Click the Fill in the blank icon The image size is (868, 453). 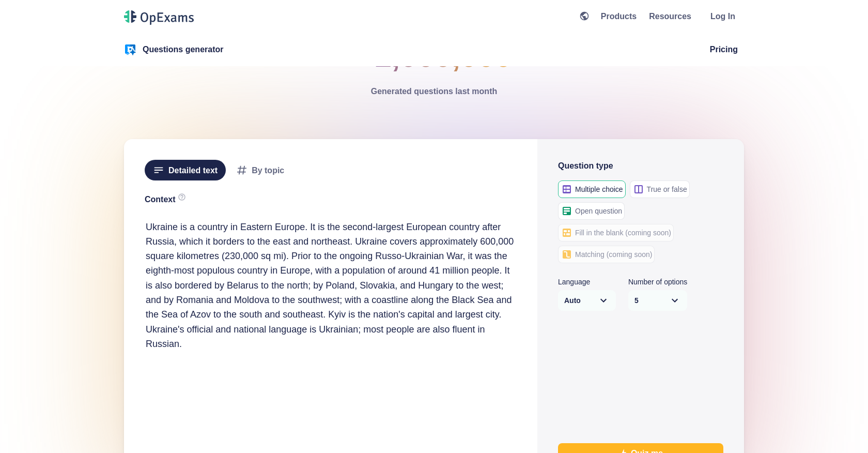tap(566, 233)
